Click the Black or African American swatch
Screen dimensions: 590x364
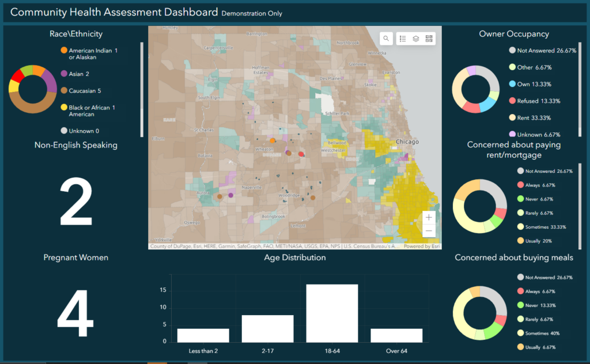point(64,107)
